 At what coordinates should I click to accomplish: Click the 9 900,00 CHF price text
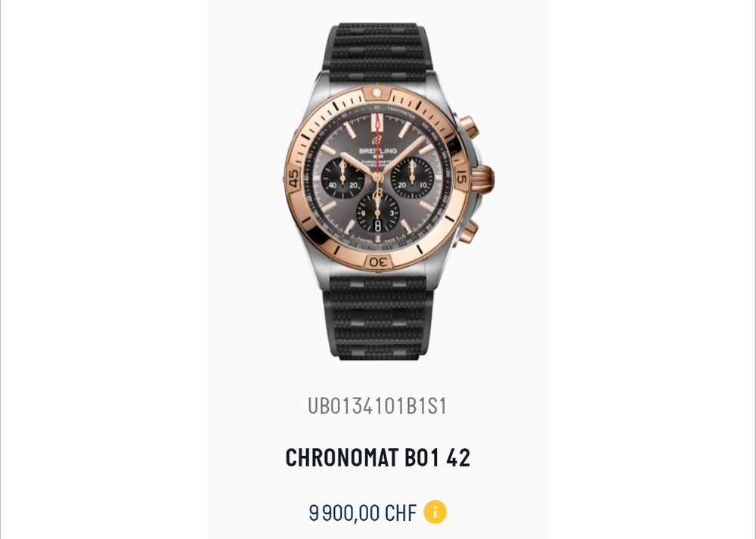pyautogui.click(x=363, y=513)
